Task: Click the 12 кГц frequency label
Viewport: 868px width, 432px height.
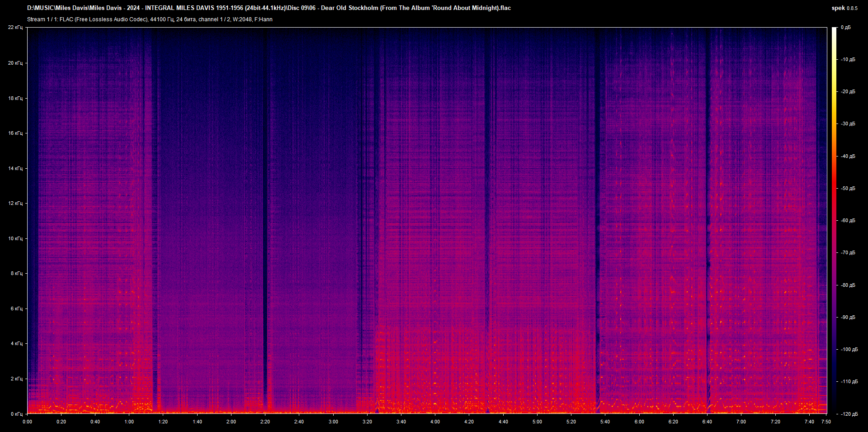Action: tap(15, 203)
